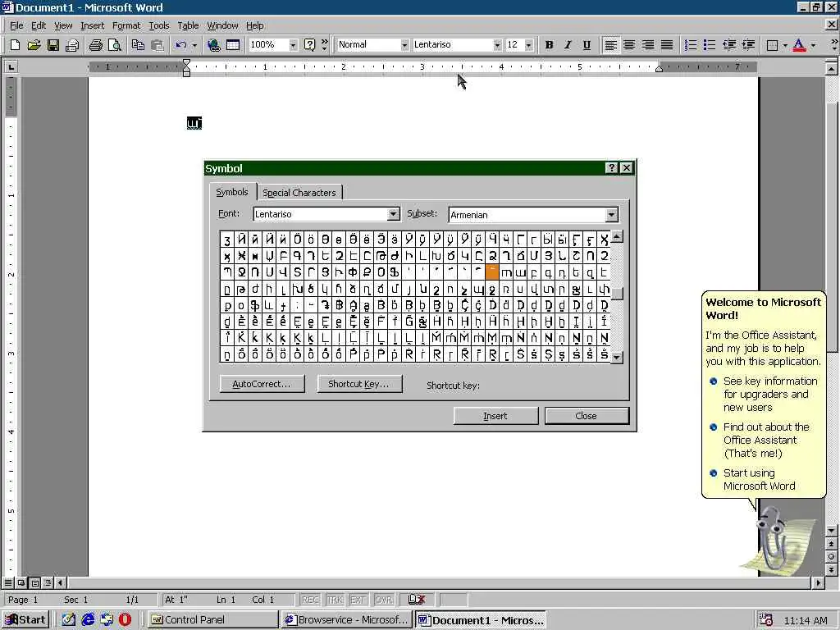This screenshot has width=840, height=630.
Task: Toggle OVR overtype mode indicator
Action: pos(384,600)
